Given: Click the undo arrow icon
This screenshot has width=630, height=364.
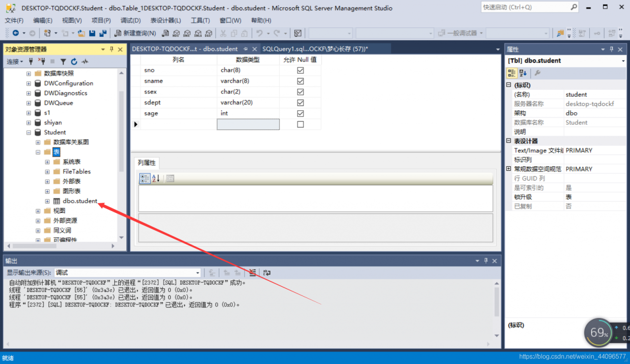Looking at the screenshot, I should click(x=259, y=33).
